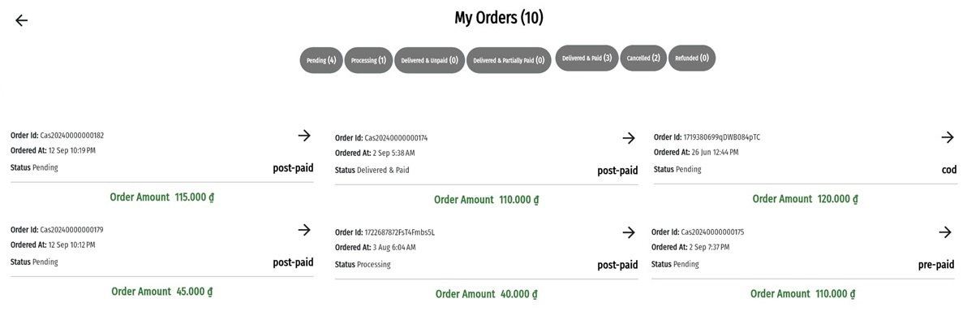This screenshot has width=980, height=316.
Task: Open order Cas20240000000175 via its arrow
Action: point(945,232)
